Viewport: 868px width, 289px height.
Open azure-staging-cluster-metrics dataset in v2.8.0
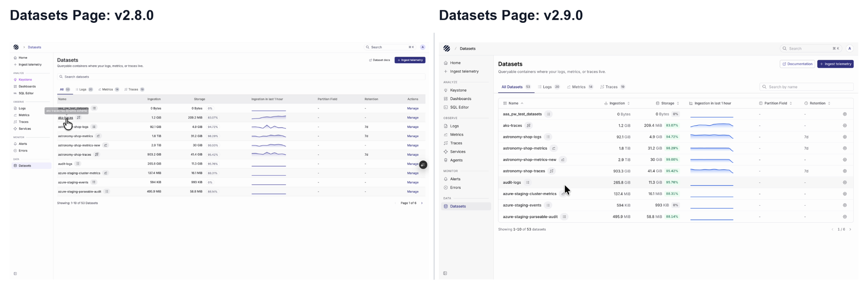(79, 173)
